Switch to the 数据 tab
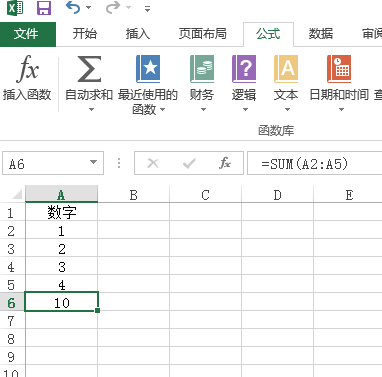This screenshot has width=382, height=377. tap(321, 34)
